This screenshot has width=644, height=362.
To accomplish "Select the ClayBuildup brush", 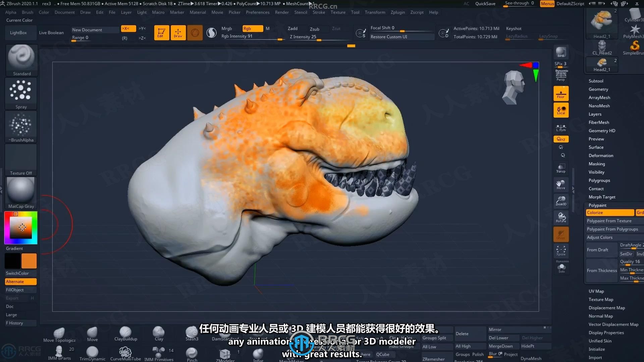I will [125, 334].
